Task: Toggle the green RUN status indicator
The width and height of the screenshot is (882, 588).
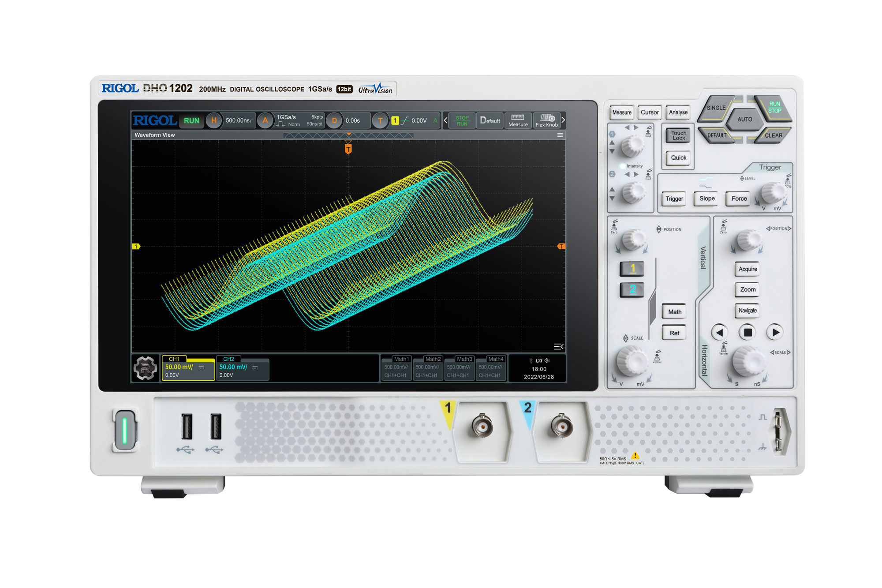Action: point(192,120)
